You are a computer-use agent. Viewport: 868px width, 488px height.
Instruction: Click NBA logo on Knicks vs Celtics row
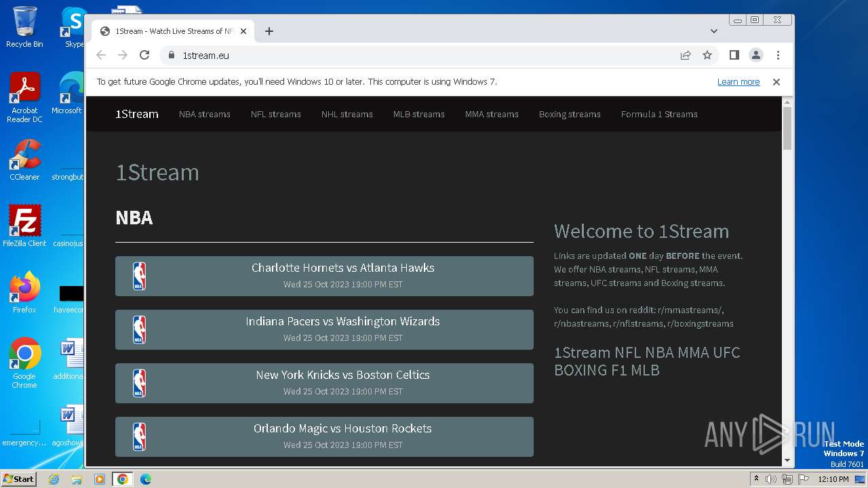point(139,383)
